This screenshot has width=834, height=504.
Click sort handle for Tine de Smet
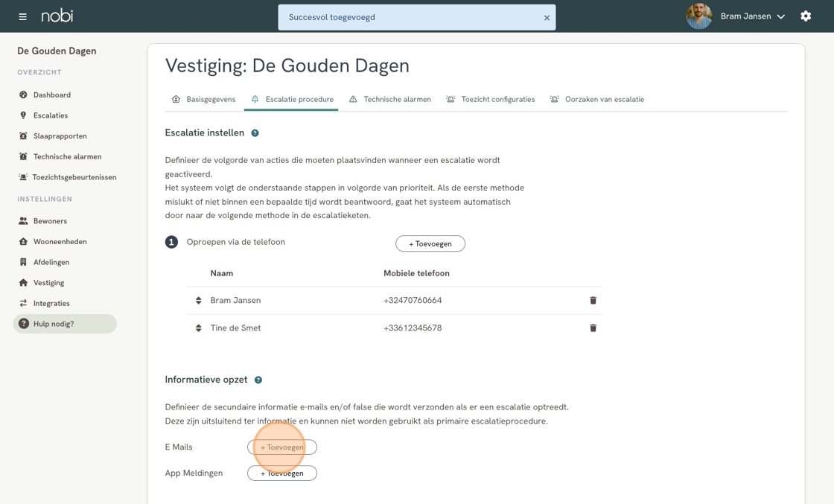pyautogui.click(x=199, y=328)
